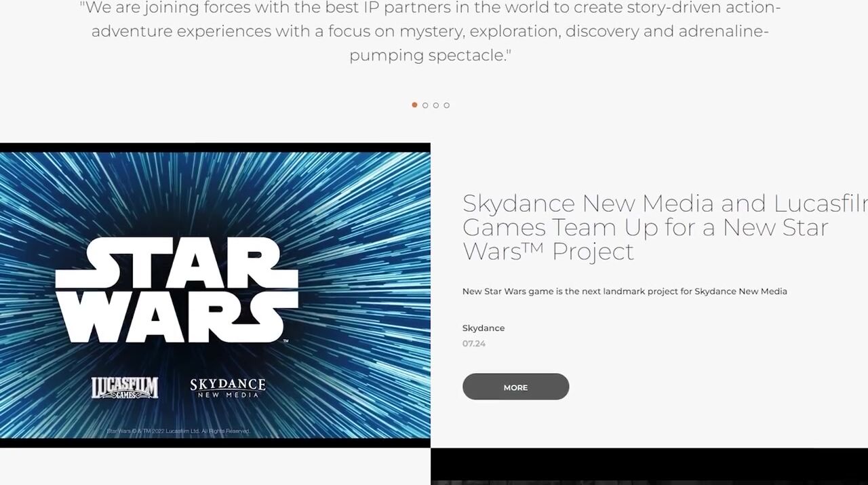Open the MORE button for the Star Wars article
Viewport: 868px width, 485px height.
click(515, 387)
